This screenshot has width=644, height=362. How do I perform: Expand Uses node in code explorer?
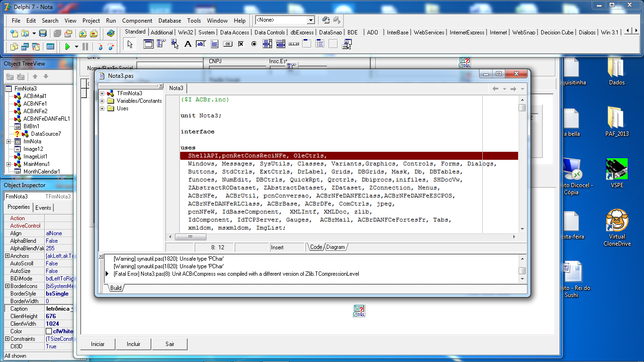click(x=102, y=108)
